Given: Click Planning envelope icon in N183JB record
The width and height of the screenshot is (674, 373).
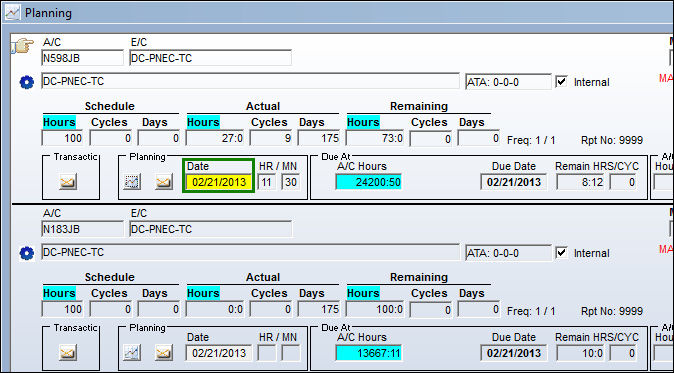Looking at the screenshot, I should coord(164,353).
